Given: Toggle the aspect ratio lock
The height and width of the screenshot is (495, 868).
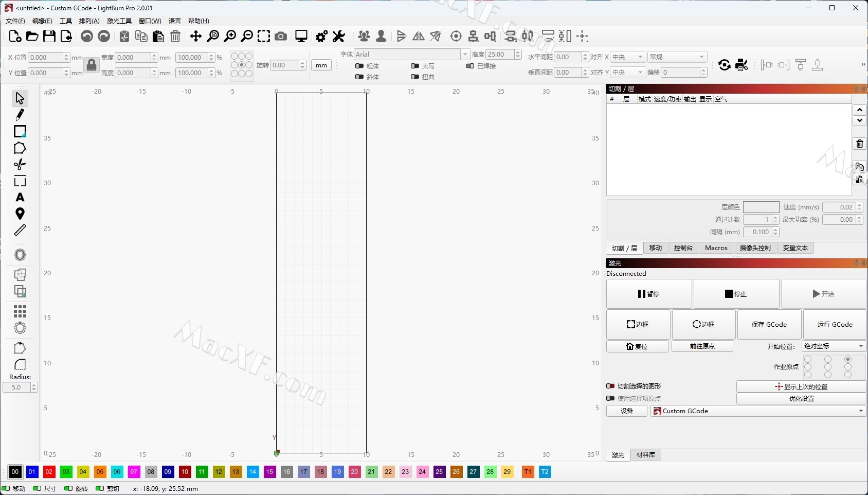Looking at the screenshot, I should coord(92,65).
